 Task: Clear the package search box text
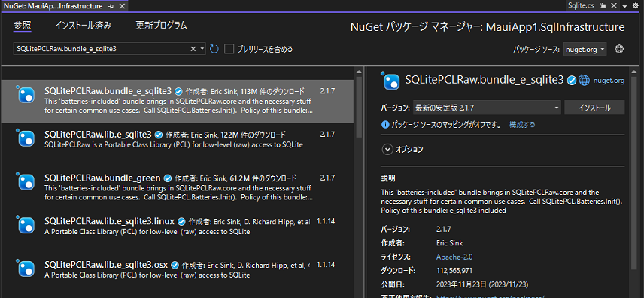[x=193, y=49]
